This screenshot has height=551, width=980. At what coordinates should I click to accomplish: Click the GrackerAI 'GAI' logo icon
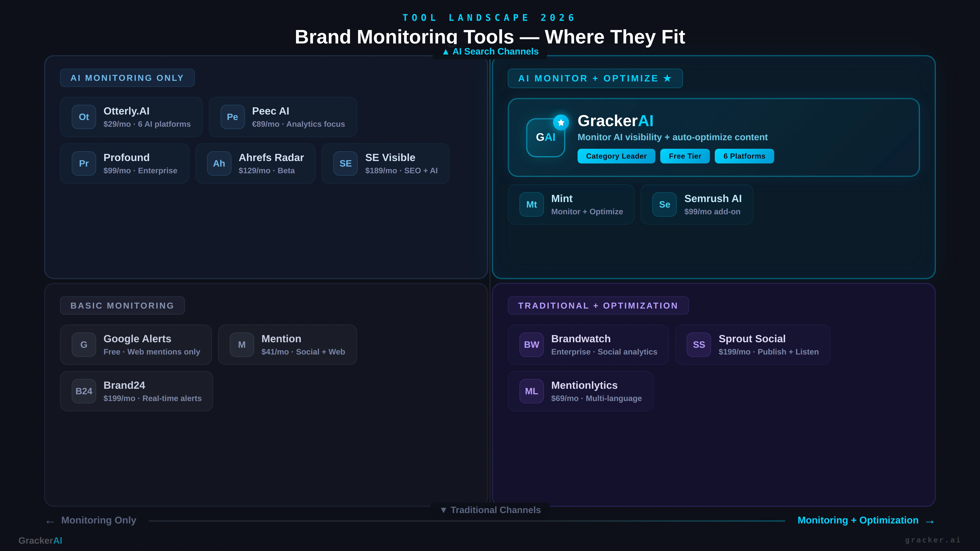[x=545, y=138]
